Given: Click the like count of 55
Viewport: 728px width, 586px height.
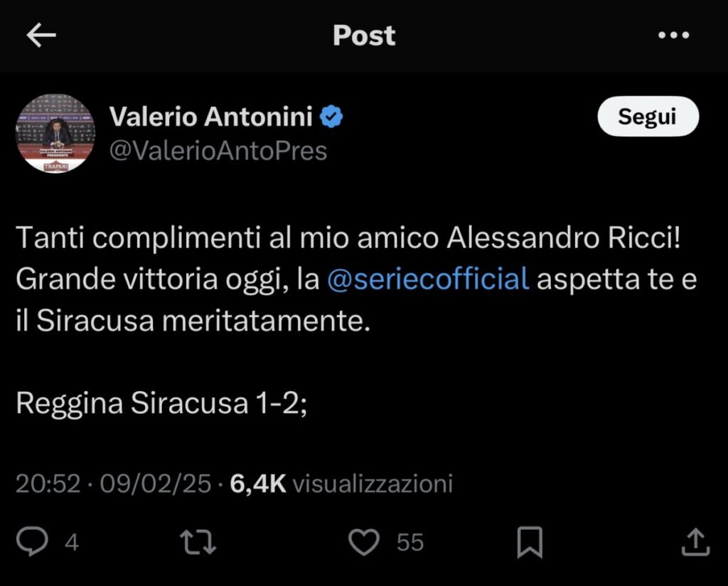Looking at the screenshot, I should (x=410, y=543).
